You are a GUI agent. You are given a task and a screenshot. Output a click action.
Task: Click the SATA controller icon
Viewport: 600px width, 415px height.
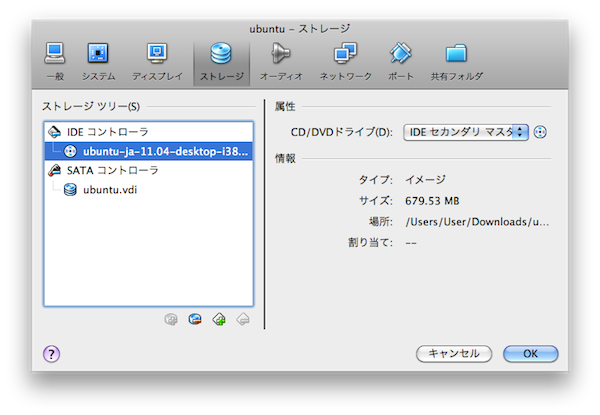(x=54, y=170)
